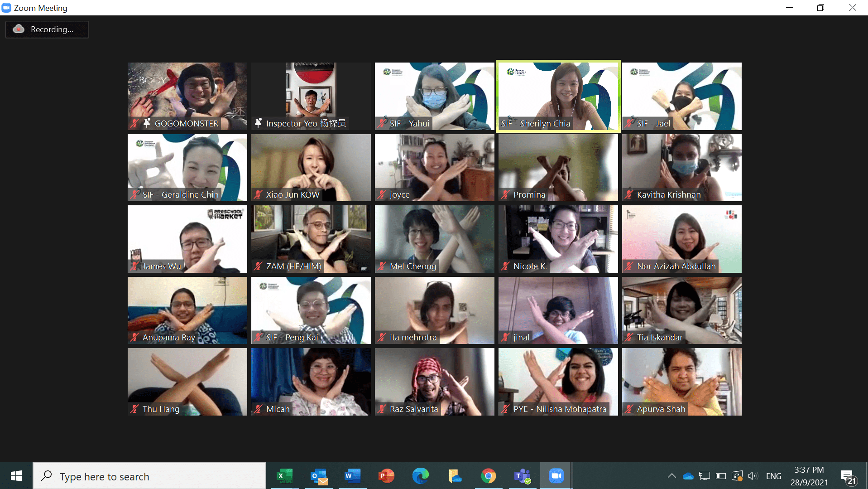Click the Zoom icon in the taskbar
The image size is (868, 489).
pos(556,476)
